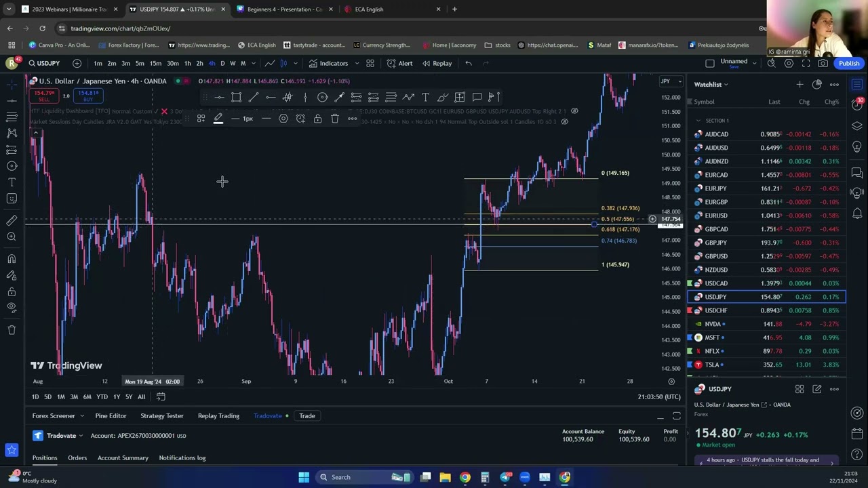Toggle hide all drawings eye icon

[x=12, y=308]
